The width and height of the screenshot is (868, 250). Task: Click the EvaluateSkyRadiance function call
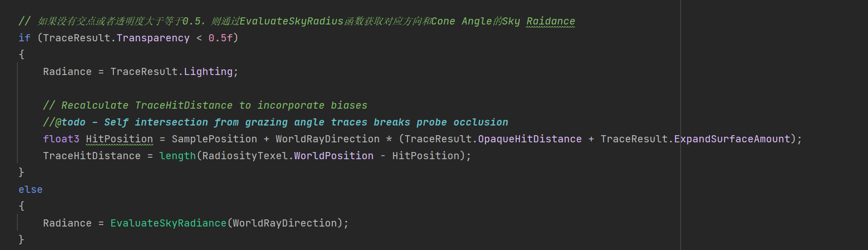(x=168, y=223)
